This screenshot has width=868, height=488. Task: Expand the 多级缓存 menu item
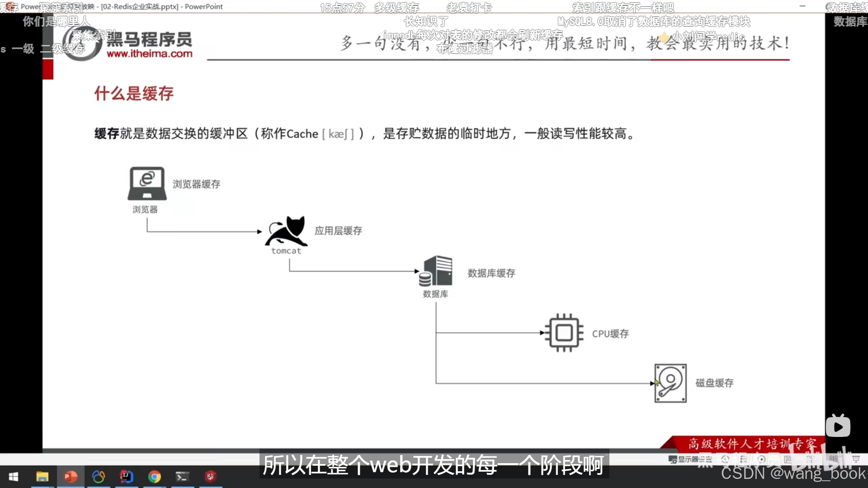point(397,7)
